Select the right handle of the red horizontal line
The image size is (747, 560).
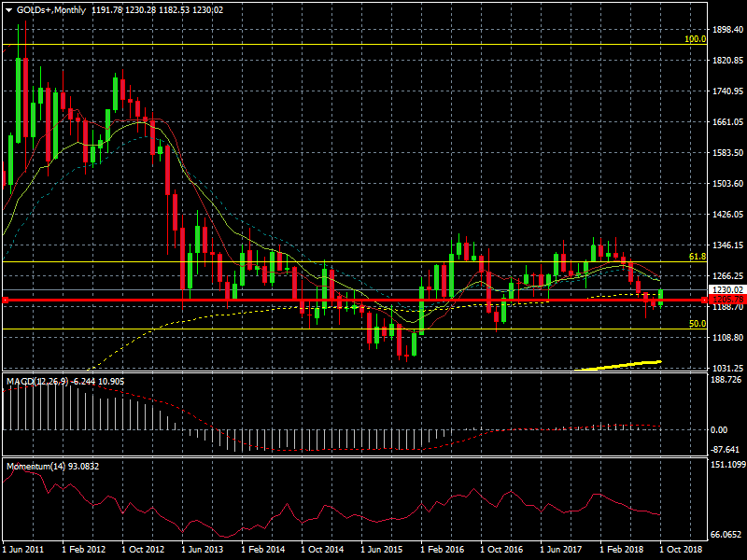tap(703, 300)
